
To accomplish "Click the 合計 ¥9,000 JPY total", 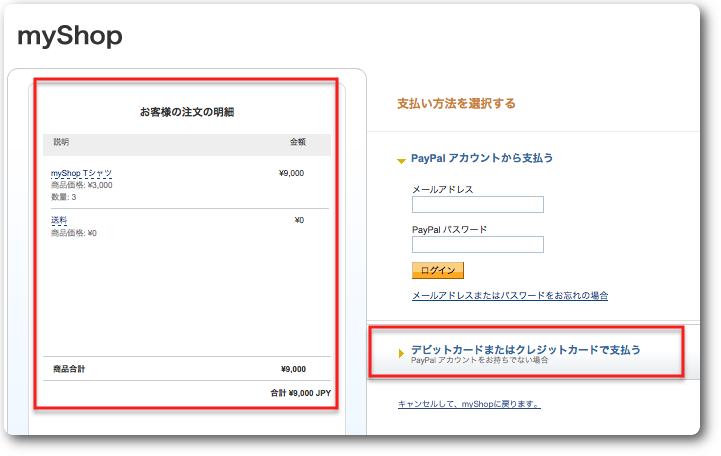I will click(x=301, y=393).
